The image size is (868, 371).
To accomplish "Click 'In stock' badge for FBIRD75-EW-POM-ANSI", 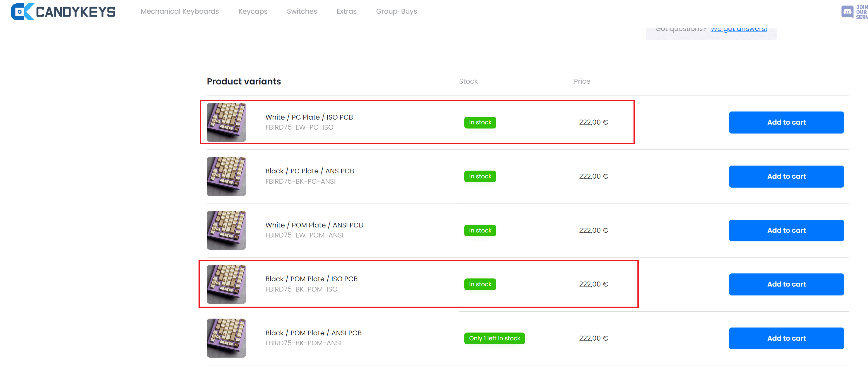I will tap(480, 231).
